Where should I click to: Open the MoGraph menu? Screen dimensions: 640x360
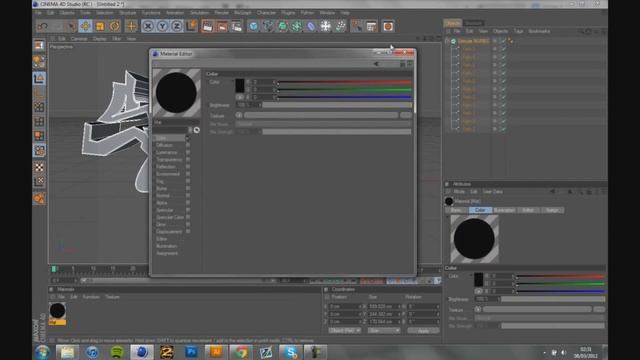(243, 13)
